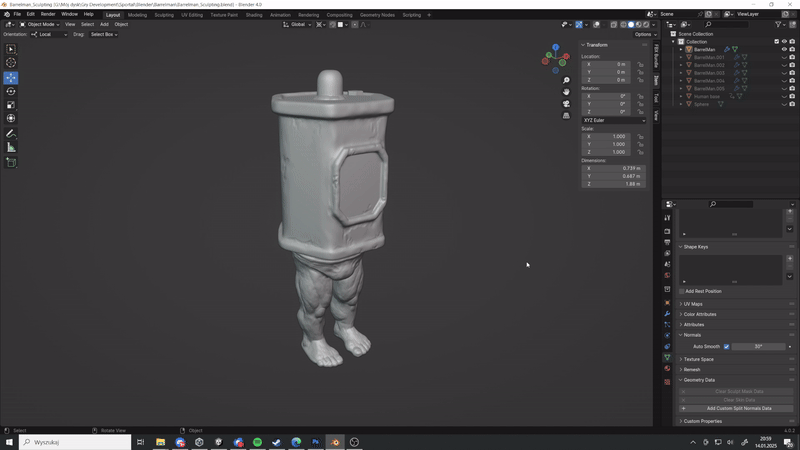Open the Modifiers wrench properties tab
Image resolution: width=800 pixels, height=450 pixels.
coord(667,314)
